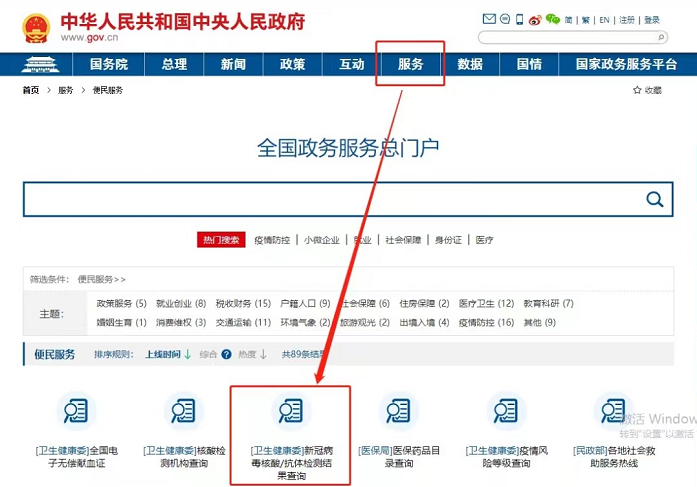Filter by theme 出境入境 (4)

coord(425,323)
